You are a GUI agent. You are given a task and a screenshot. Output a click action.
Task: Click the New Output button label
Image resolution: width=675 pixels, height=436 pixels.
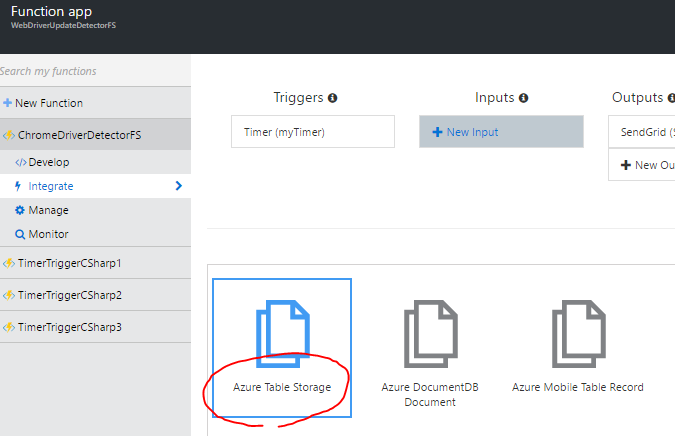(655, 165)
